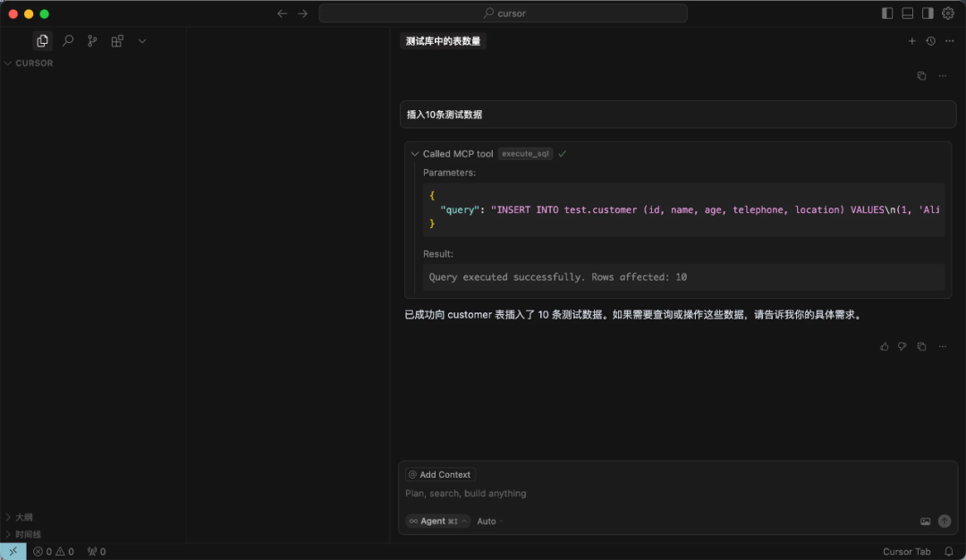Open the Extensions view
Screen dimensions: 966x560
(x=117, y=40)
